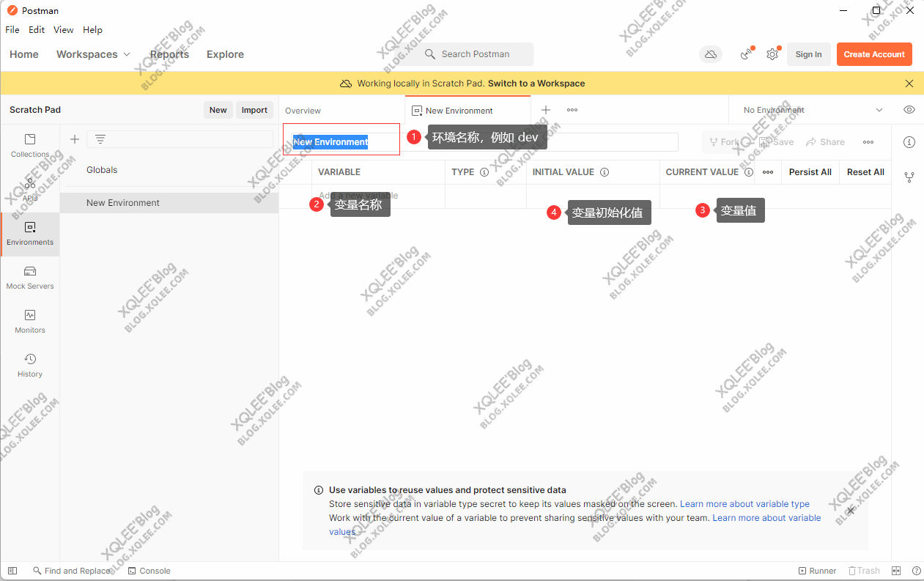
Task: Open the capture requests satellite icon
Action: tap(747, 54)
